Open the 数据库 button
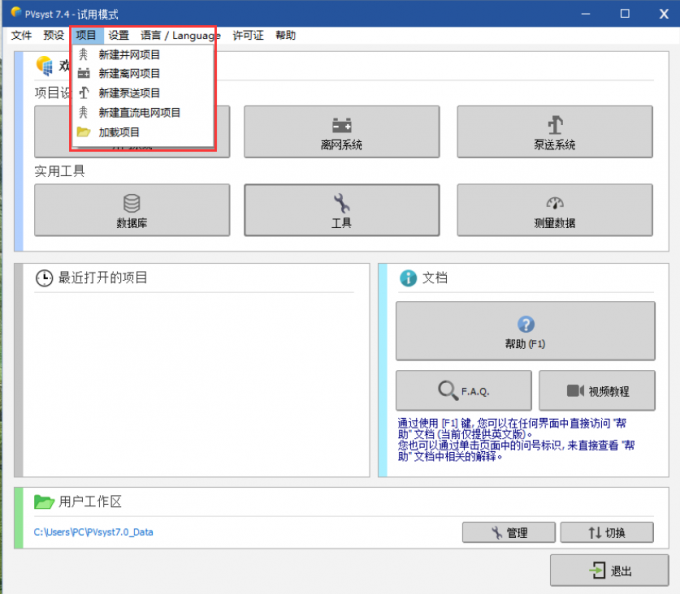The width and height of the screenshot is (680, 594). point(132,210)
